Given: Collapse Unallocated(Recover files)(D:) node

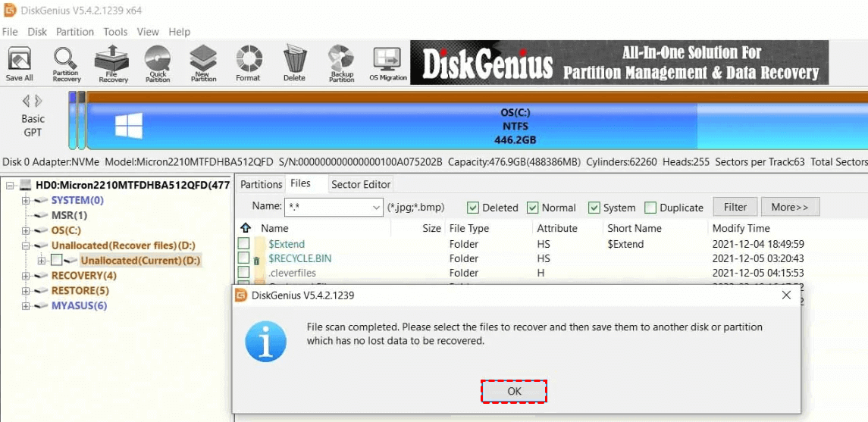Looking at the screenshot, I should click(x=26, y=245).
